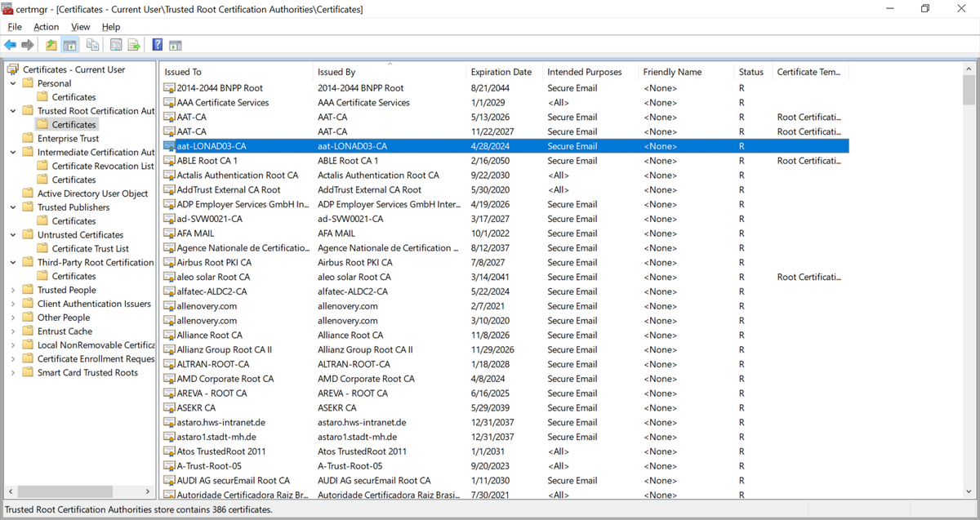Image resolution: width=980 pixels, height=520 pixels.
Task: Toggle Show/Hide Action Pane toolbar icon
Action: point(175,45)
